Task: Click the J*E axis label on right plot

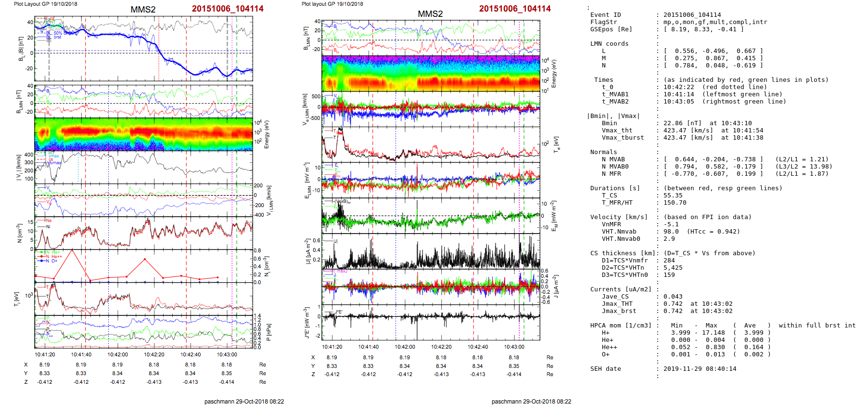Action: (306, 323)
